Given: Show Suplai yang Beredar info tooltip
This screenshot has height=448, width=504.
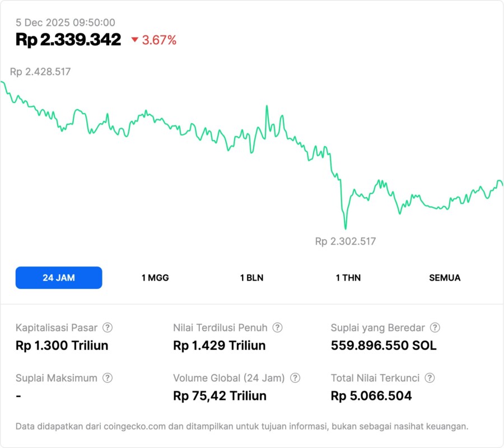Looking at the screenshot, I should pos(435,328).
